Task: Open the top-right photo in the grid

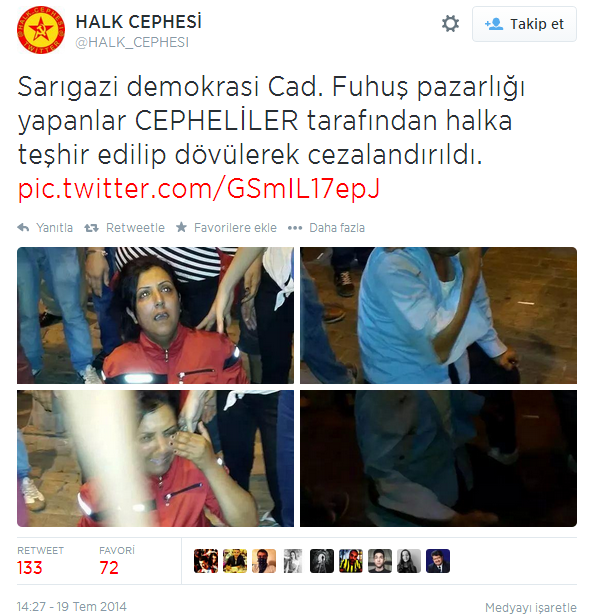Action: (439, 315)
